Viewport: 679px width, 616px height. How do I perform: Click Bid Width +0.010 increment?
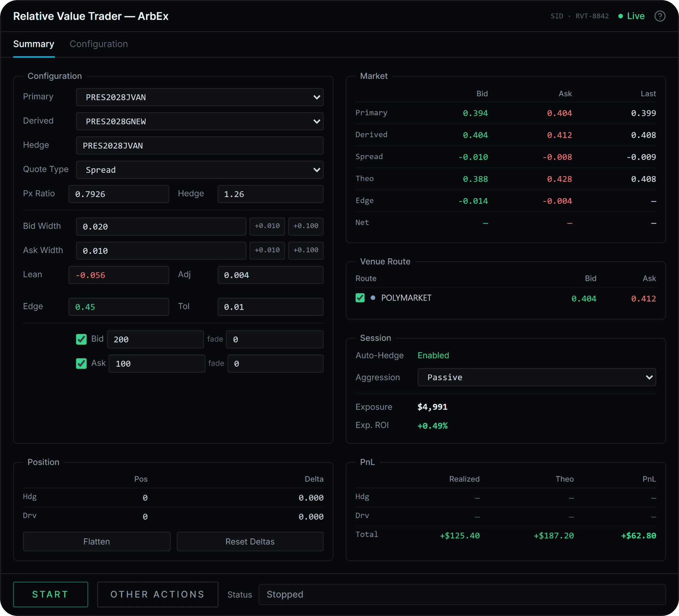coord(267,226)
